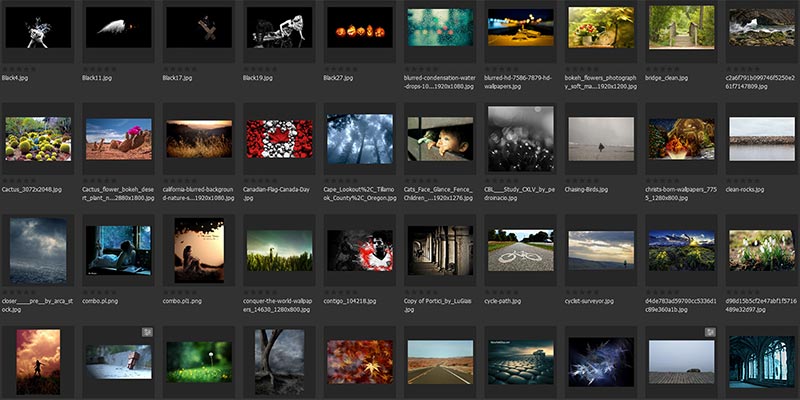Select the Cape Lookout foggy trees thumbnail
The width and height of the screenshot is (800, 400).
(360, 139)
